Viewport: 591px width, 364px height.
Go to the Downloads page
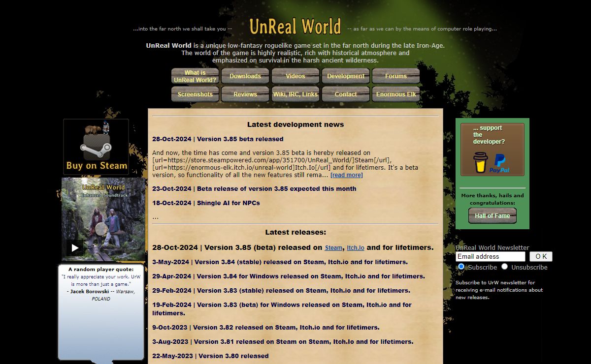coord(245,76)
